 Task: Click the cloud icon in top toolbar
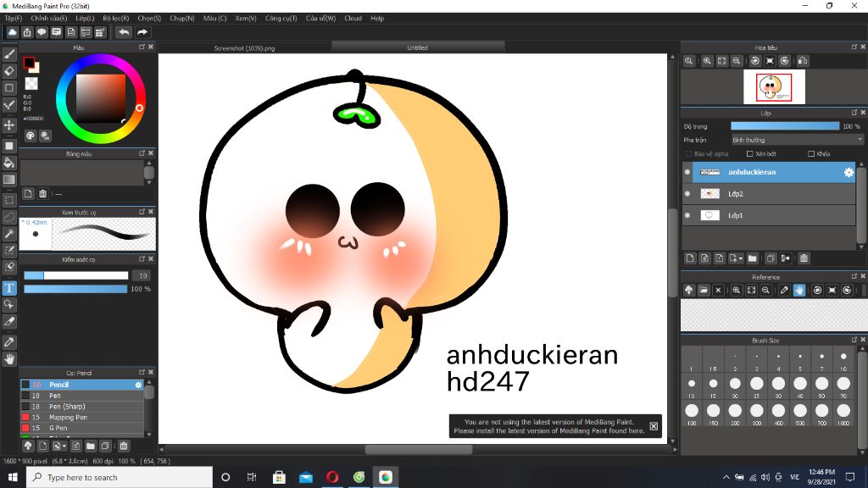click(12, 33)
